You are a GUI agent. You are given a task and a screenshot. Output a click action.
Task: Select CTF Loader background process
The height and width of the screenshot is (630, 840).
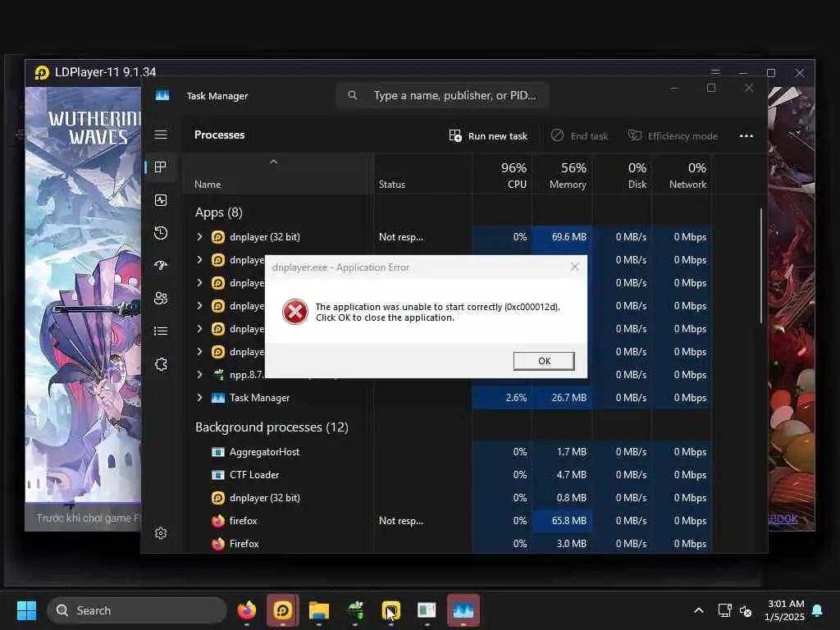pos(447,475)
